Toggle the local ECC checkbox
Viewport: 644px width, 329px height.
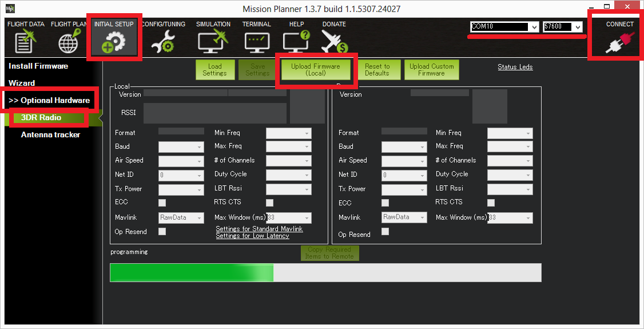click(162, 203)
